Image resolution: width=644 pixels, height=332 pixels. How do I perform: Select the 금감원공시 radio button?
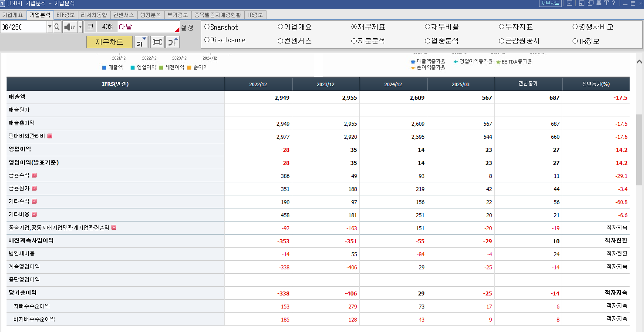pos(502,41)
